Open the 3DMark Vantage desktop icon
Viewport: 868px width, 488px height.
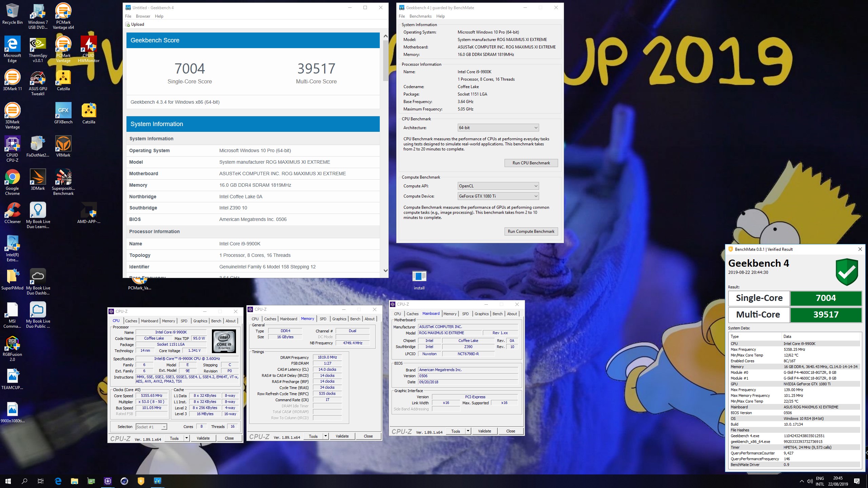(x=12, y=116)
